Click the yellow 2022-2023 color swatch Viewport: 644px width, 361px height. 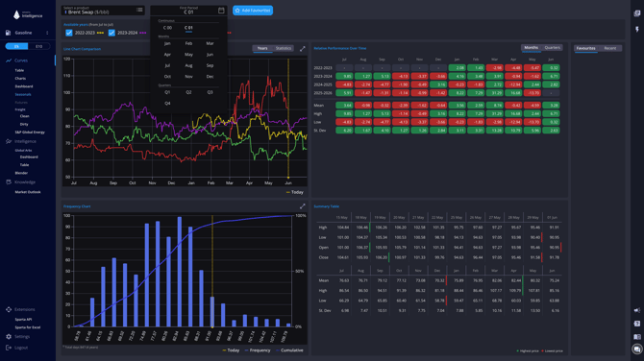100,33
